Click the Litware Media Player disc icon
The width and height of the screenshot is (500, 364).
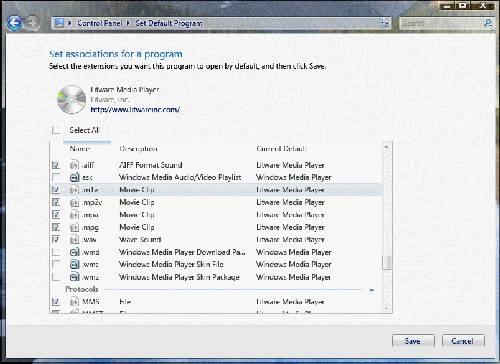(x=72, y=99)
